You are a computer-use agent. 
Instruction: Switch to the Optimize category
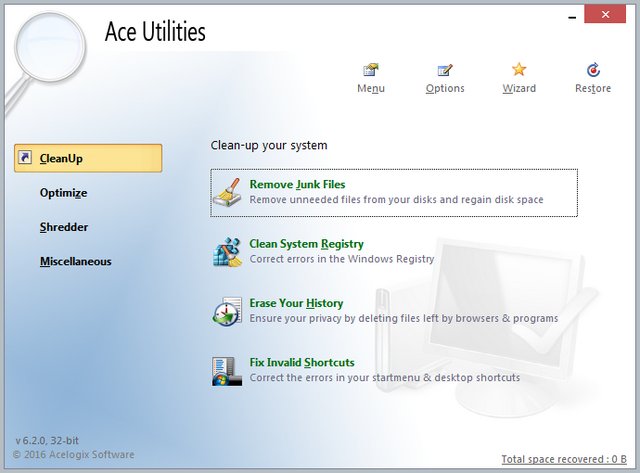click(63, 193)
